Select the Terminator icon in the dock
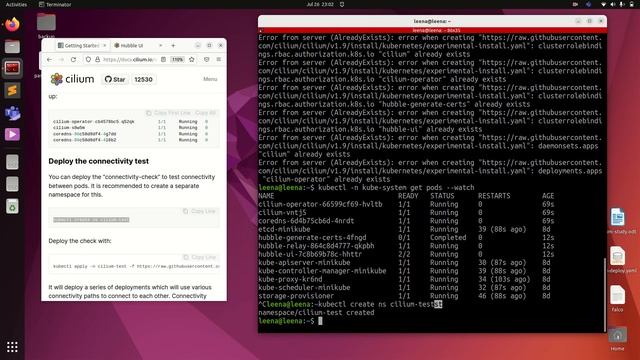The height and width of the screenshot is (360, 640). tap(12, 68)
